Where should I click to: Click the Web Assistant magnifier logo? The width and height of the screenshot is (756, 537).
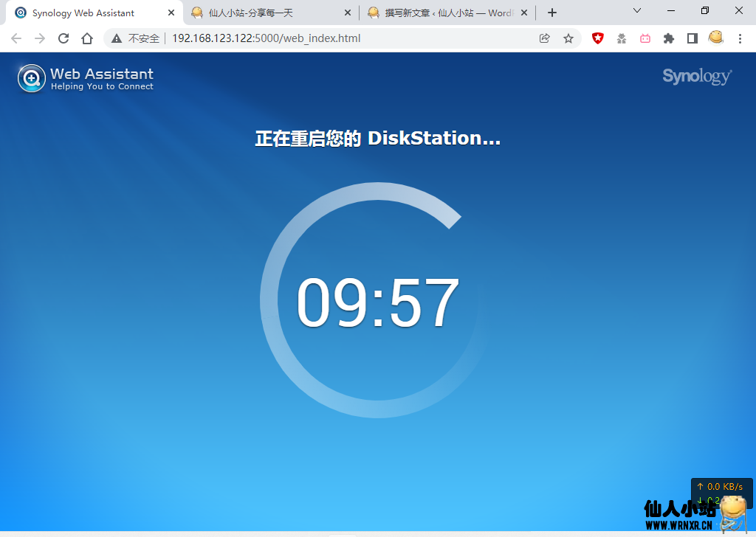click(31, 77)
